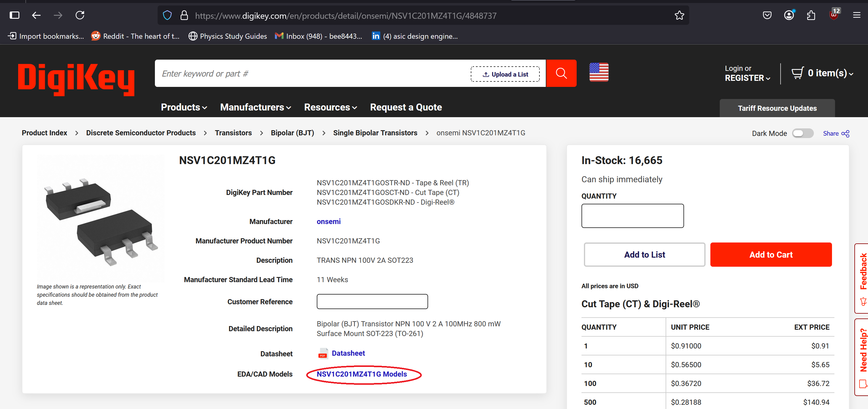Click the NSV1C201MZ4T1GOSTR-ND Tape & Reel part number

[393, 183]
